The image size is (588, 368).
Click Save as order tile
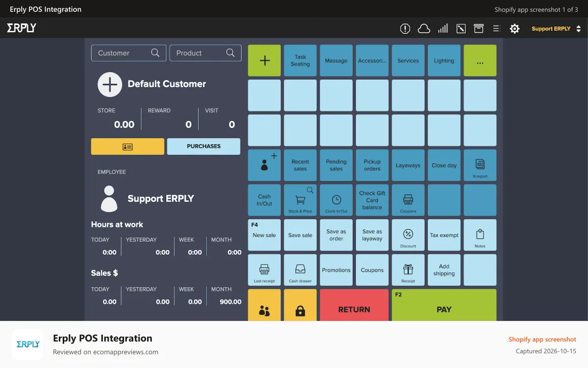click(336, 235)
